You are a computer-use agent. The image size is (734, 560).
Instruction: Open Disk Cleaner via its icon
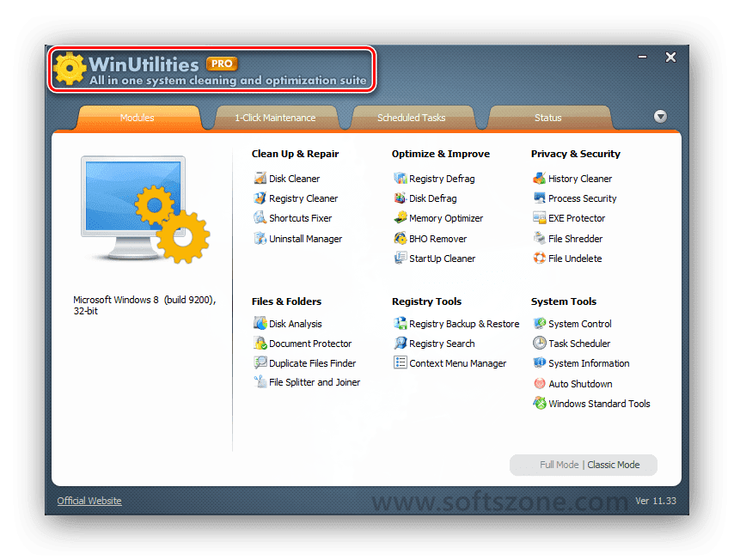260,179
